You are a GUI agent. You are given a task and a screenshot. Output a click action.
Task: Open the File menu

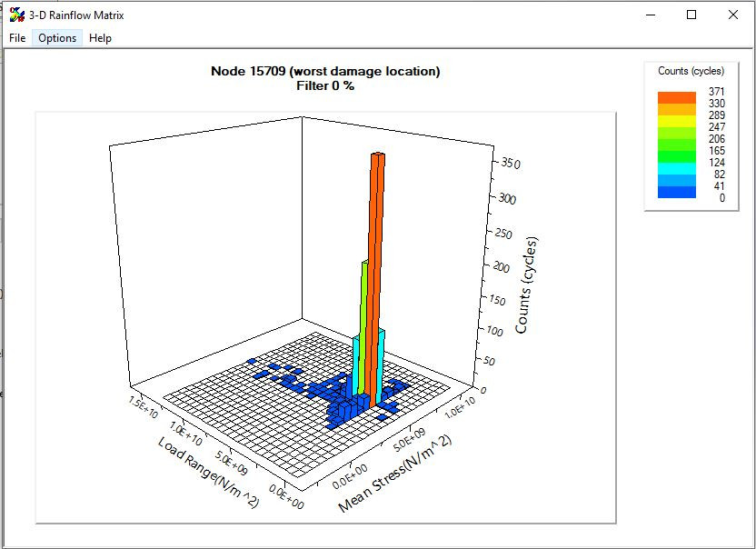pyautogui.click(x=17, y=38)
